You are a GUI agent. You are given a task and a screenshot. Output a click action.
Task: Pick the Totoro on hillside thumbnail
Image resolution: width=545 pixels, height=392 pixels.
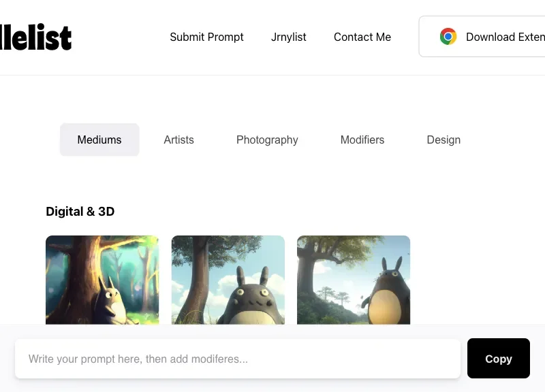point(354,280)
